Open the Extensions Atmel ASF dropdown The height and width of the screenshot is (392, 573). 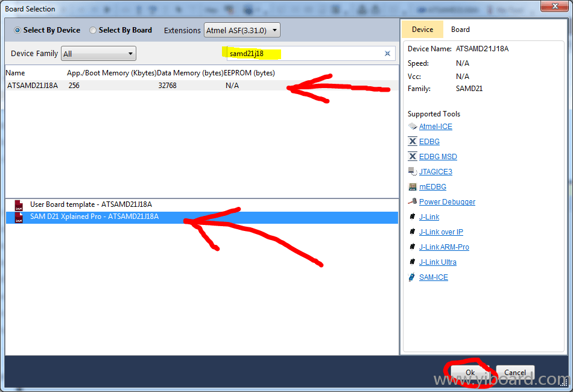pos(242,30)
